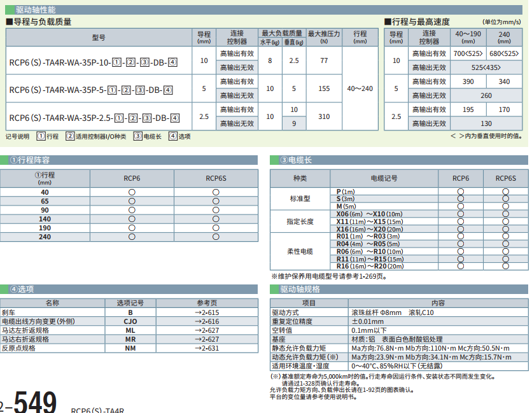Click the 材质:铝 表面白色耐酸铝处理 value
The height and width of the screenshot is (413, 532).
397,339
